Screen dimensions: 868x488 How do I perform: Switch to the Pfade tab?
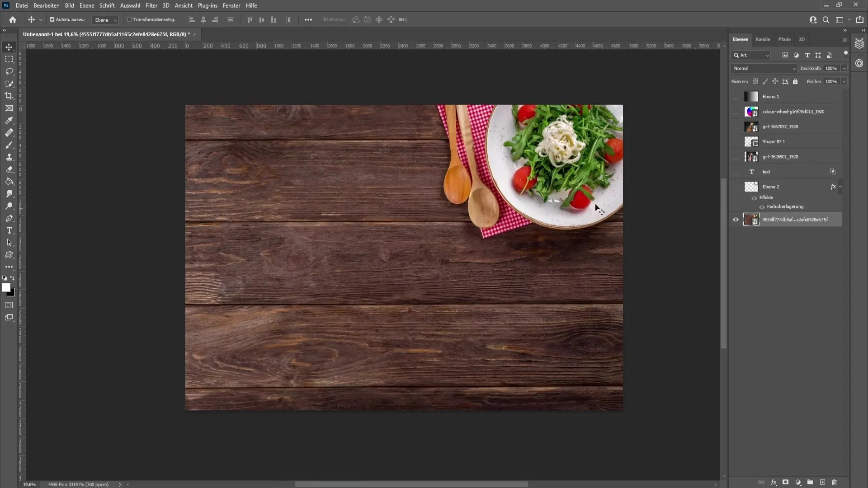[784, 39]
